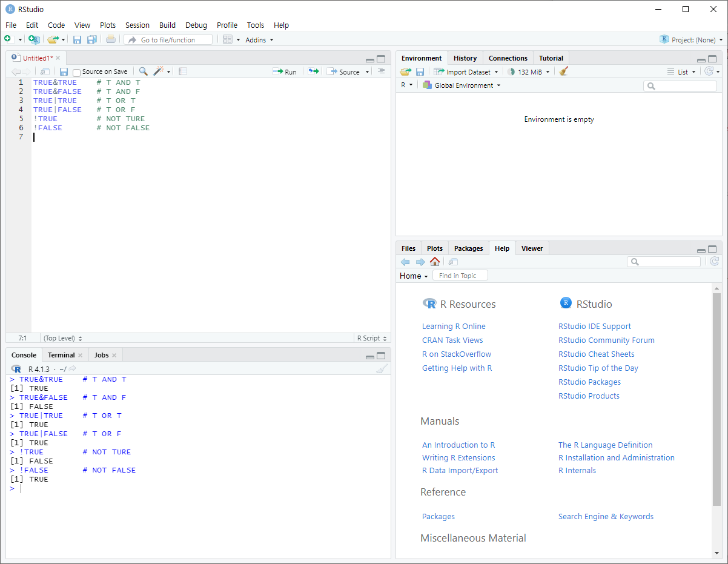This screenshot has height=564, width=728.
Task: Click the Save icon in script editor toolbar
Action: click(x=64, y=71)
